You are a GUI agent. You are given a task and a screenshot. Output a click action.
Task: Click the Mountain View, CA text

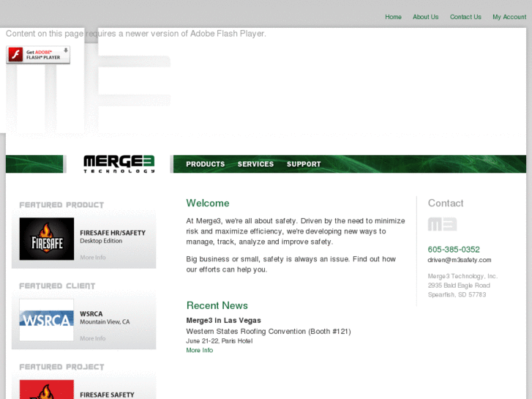pyautogui.click(x=105, y=322)
